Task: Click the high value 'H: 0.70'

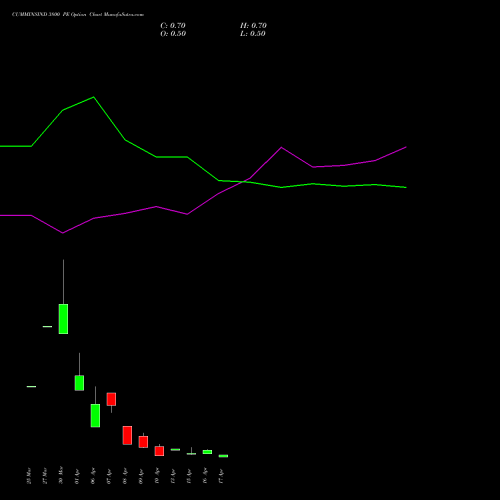Action: pos(253,26)
